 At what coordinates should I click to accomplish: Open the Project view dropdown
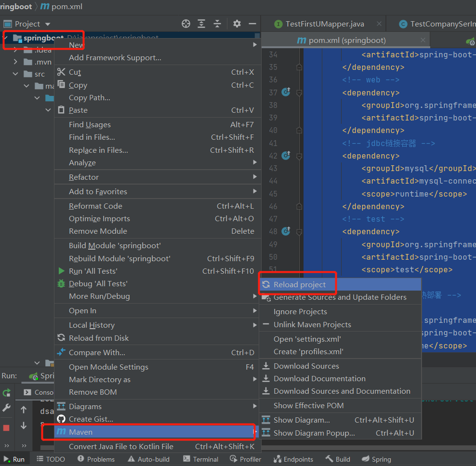[x=48, y=24]
